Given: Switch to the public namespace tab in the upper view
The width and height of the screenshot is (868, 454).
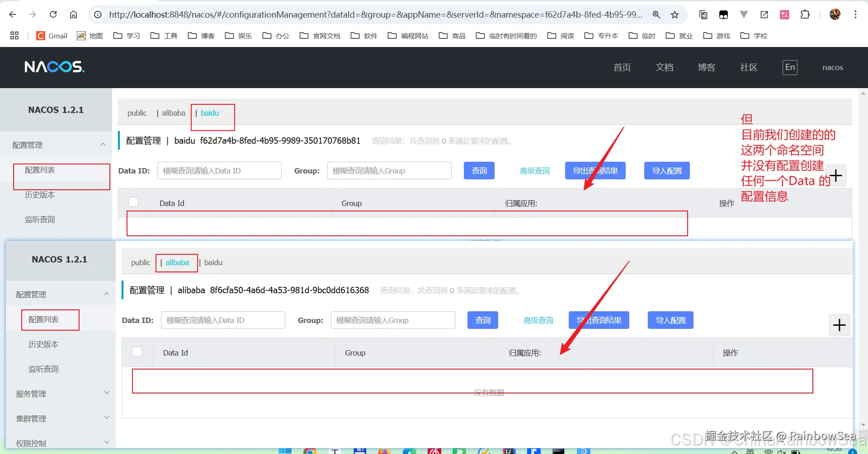Looking at the screenshot, I should 137,113.
